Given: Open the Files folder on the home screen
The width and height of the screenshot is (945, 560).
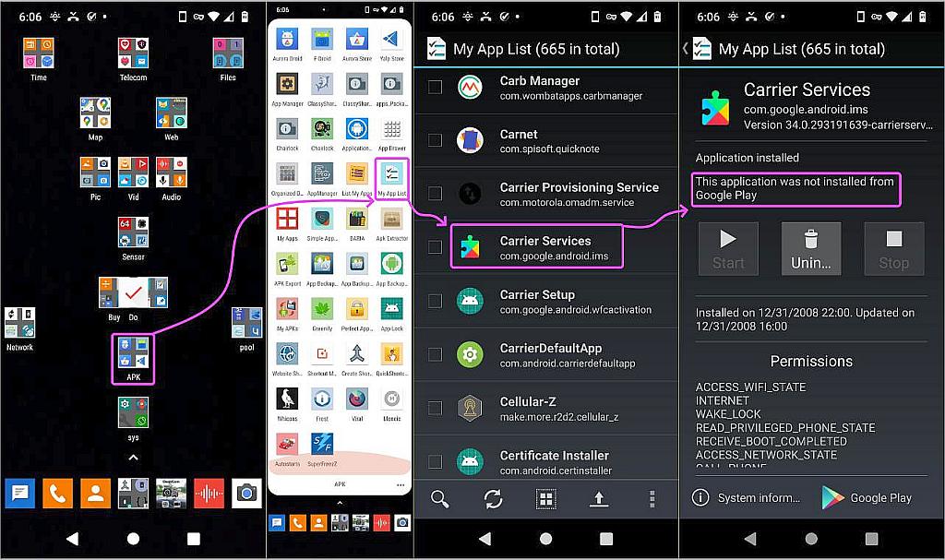Looking at the screenshot, I should point(228,59).
